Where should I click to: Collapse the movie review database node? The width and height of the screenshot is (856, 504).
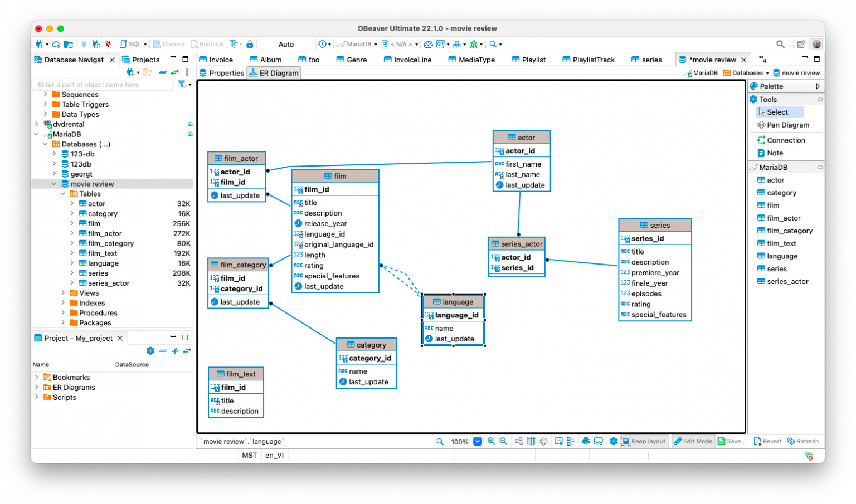[53, 183]
